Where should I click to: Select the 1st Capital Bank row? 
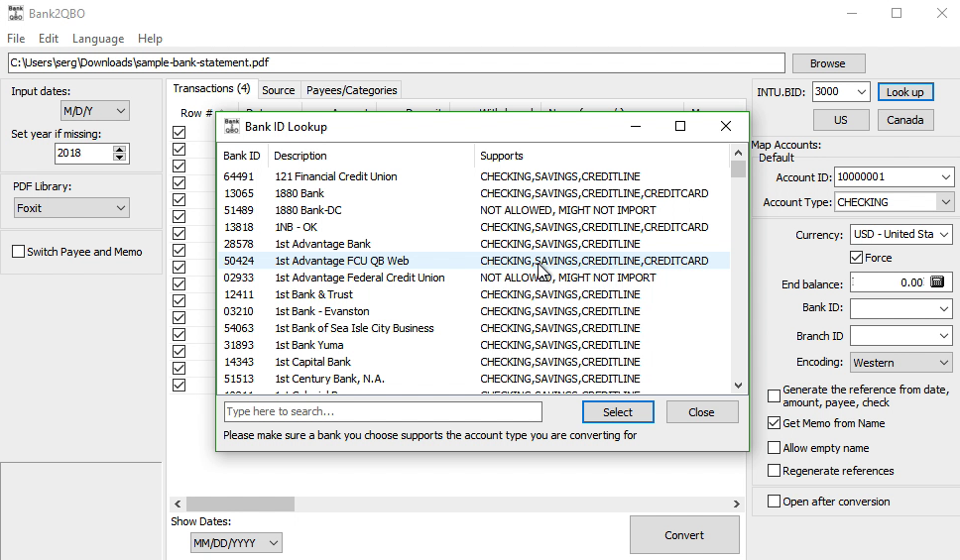(473, 362)
